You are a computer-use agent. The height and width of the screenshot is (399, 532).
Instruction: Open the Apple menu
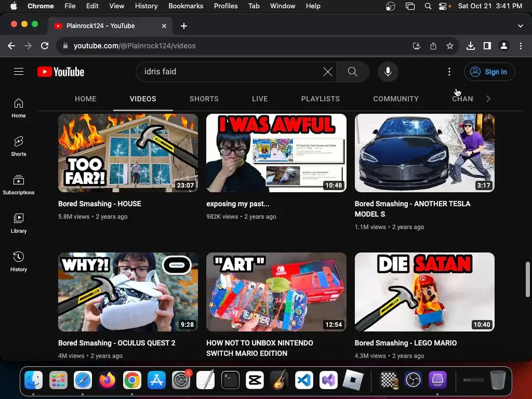click(x=14, y=6)
